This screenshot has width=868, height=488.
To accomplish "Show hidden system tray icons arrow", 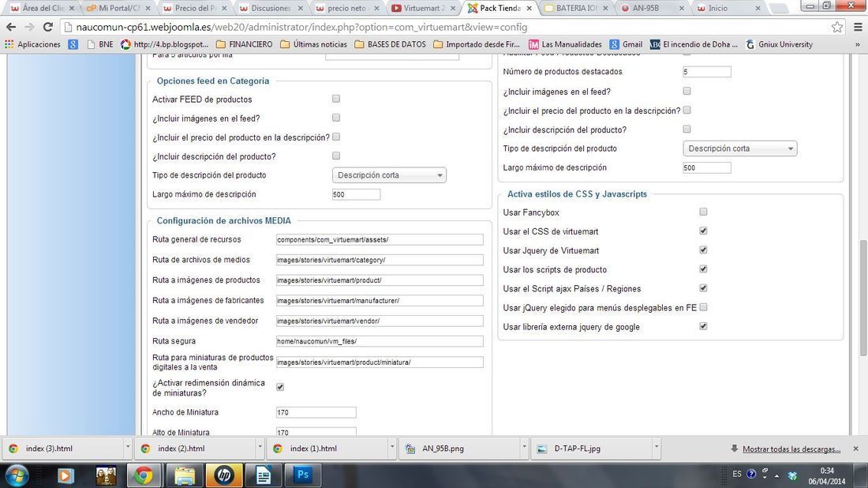I will tap(777, 475).
